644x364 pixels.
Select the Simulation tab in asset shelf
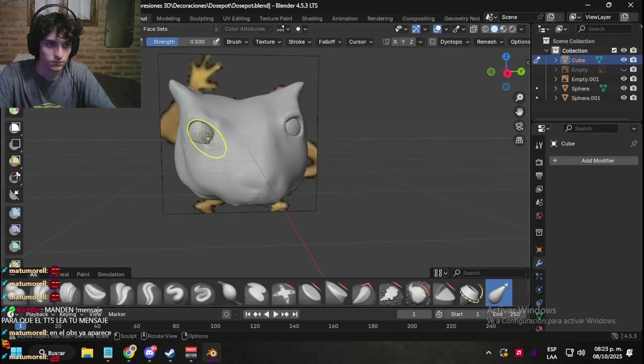pyautogui.click(x=111, y=274)
